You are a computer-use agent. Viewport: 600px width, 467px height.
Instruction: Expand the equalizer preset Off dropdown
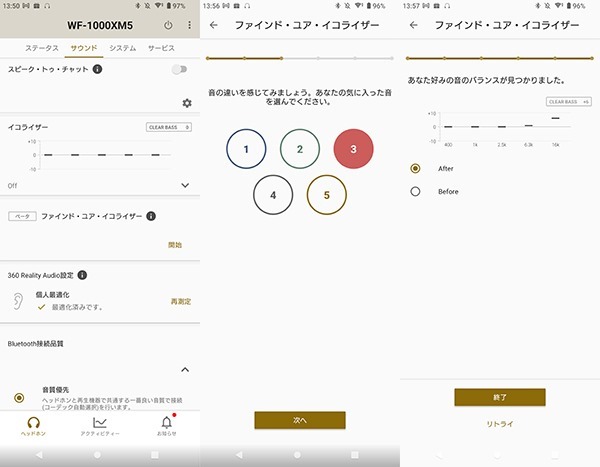185,186
